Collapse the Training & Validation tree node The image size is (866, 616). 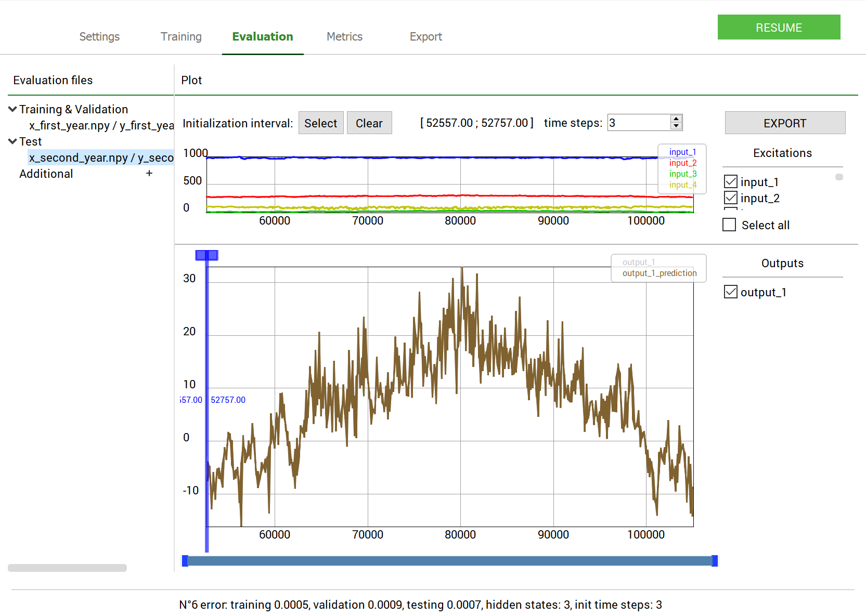click(12, 109)
